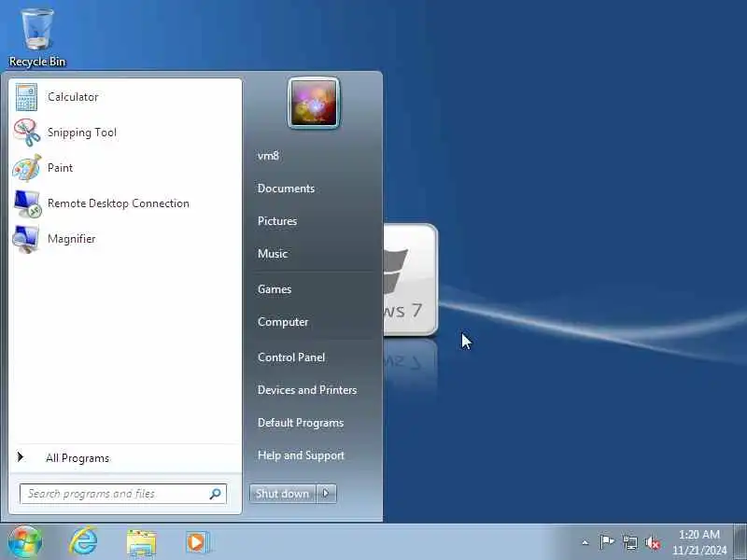
Task: Open Control Panel
Action: (x=291, y=357)
